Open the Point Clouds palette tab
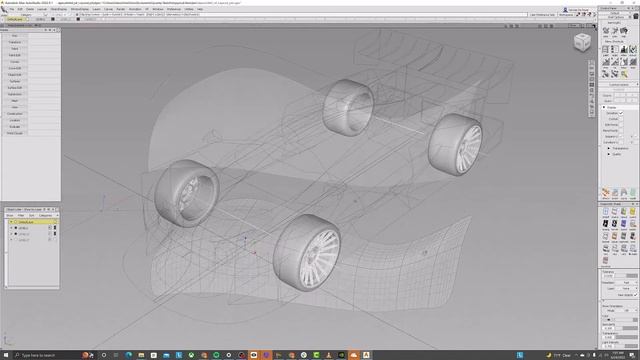Image resolution: width=640 pixels, height=360 pixels. coord(15,133)
